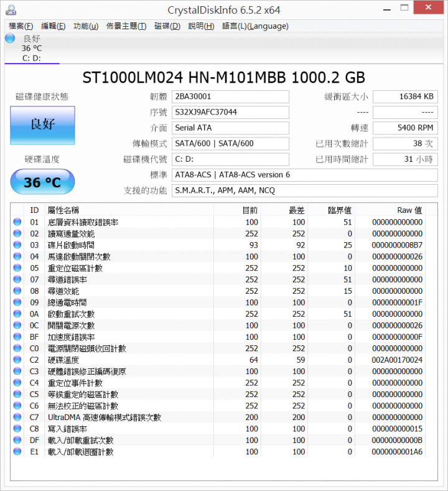Open the 佈景主題(T) menu
Image resolution: width=448 pixels, height=491 pixels.
pos(126,26)
